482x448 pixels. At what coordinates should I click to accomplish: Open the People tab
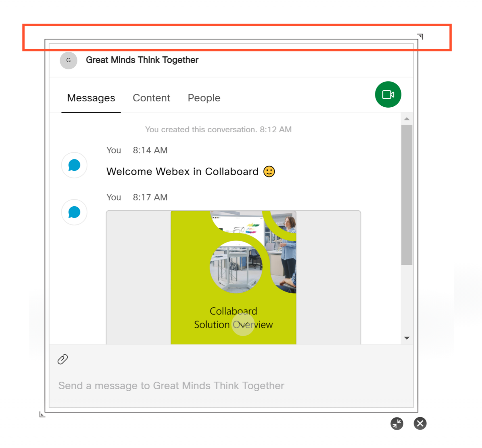coord(204,98)
